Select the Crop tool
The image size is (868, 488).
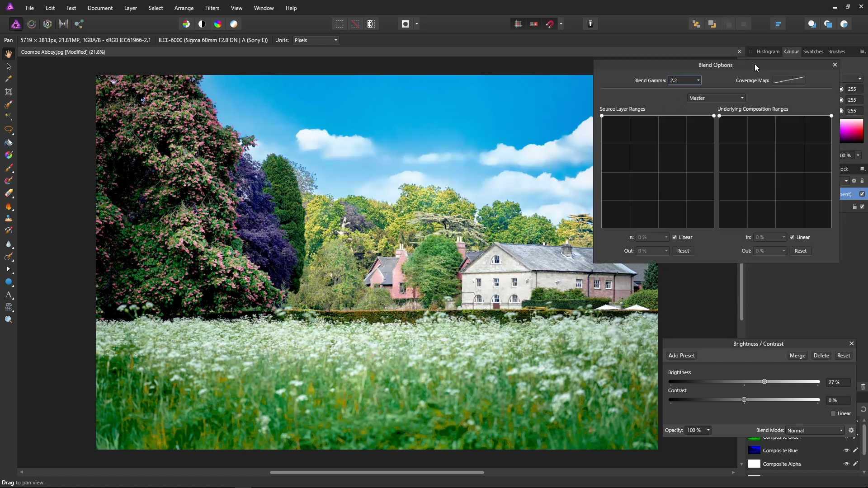[9, 92]
